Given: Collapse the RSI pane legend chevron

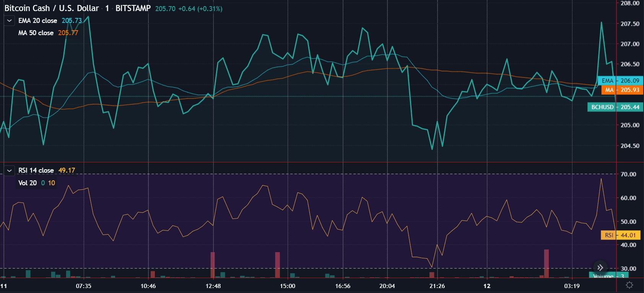Looking at the screenshot, I should [10, 170].
